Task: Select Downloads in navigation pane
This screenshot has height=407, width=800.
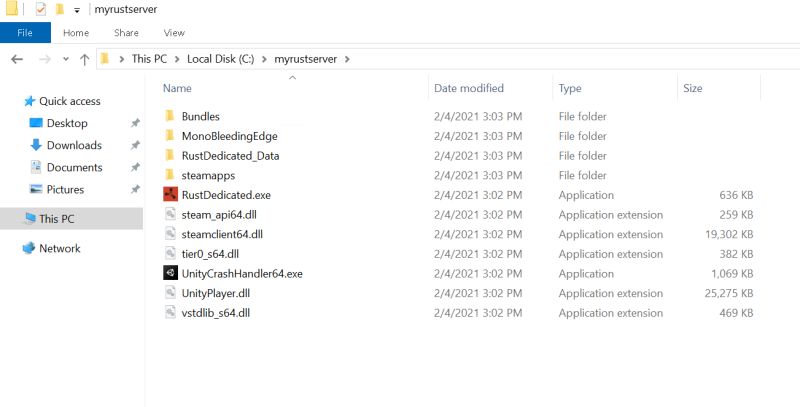Action: coord(74,145)
